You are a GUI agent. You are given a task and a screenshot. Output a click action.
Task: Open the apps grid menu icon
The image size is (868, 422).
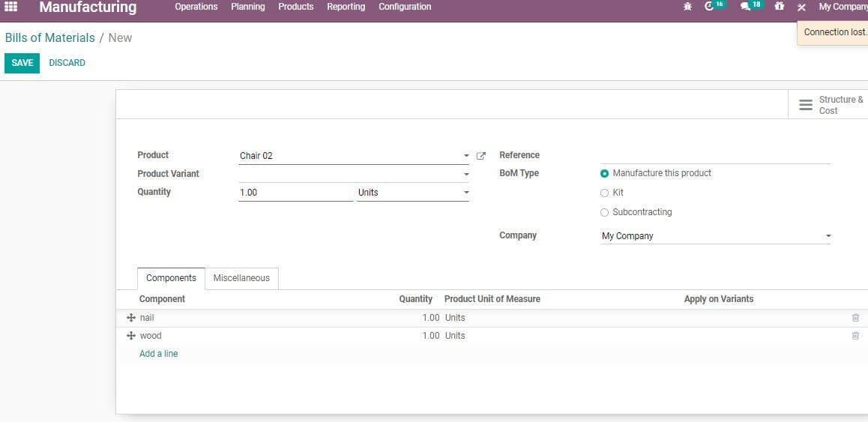[x=11, y=7]
